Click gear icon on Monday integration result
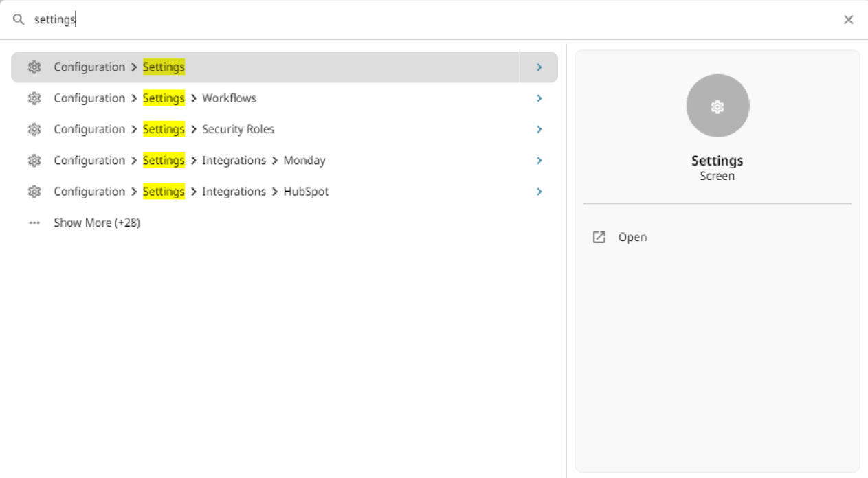This screenshot has height=478, width=868. click(34, 160)
